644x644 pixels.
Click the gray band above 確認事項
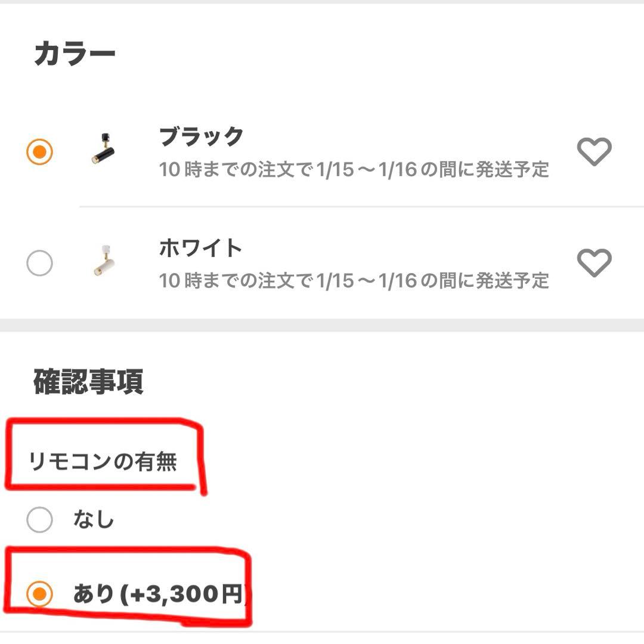tap(322, 325)
